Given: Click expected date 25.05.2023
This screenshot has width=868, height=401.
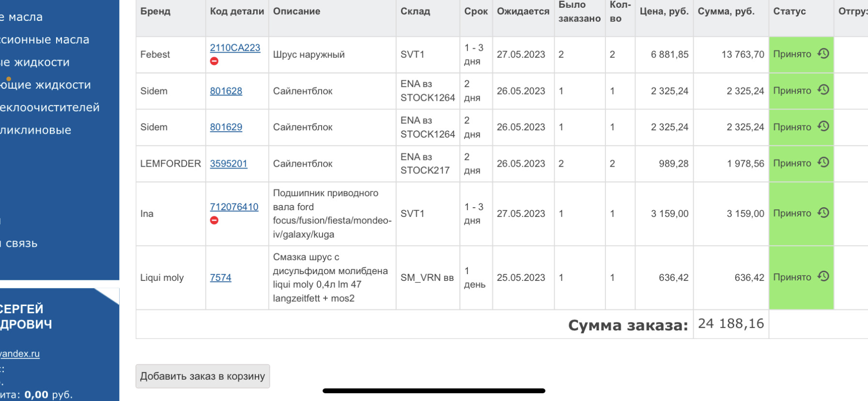Looking at the screenshot, I should [521, 278].
